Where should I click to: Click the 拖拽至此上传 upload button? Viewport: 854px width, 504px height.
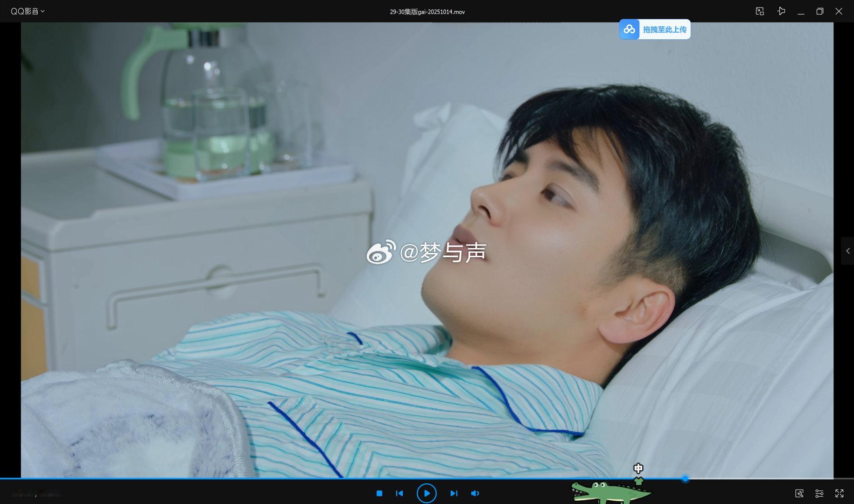pyautogui.click(x=665, y=29)
